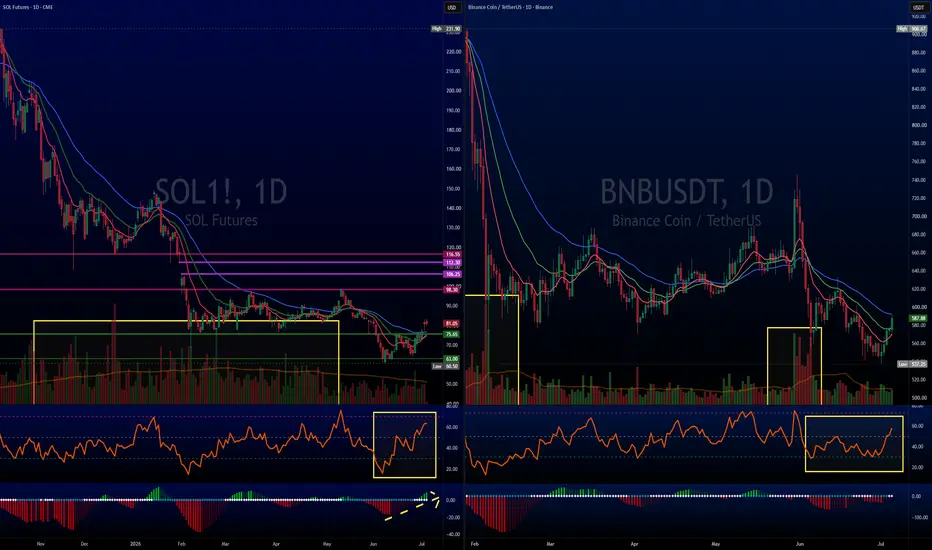Click the 200.00 level on SOL price axis
Image resolution: width=932 pixels, height=550 pixels.
tap(454, 91)
